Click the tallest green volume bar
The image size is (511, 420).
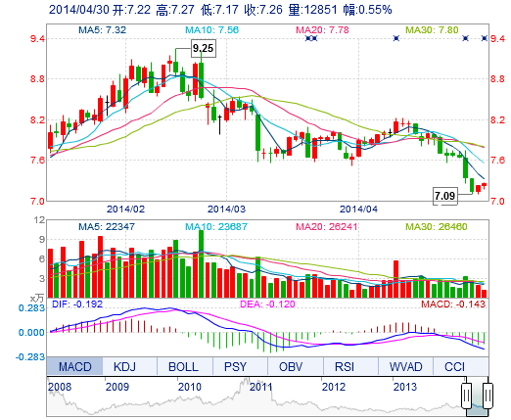201,263
